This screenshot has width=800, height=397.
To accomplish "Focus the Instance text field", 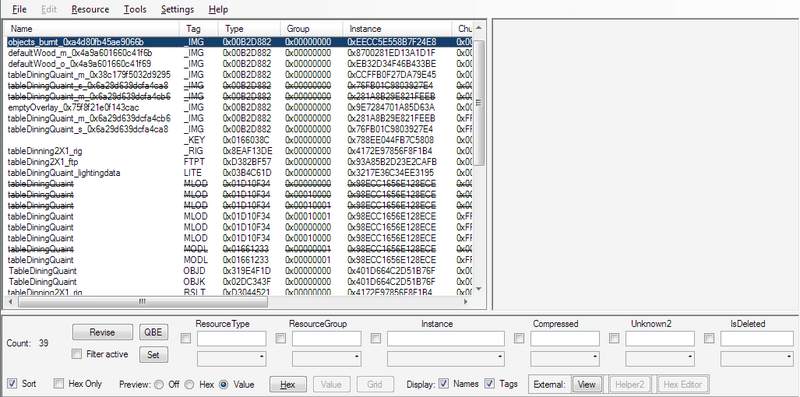I will (x=446, y=338).
